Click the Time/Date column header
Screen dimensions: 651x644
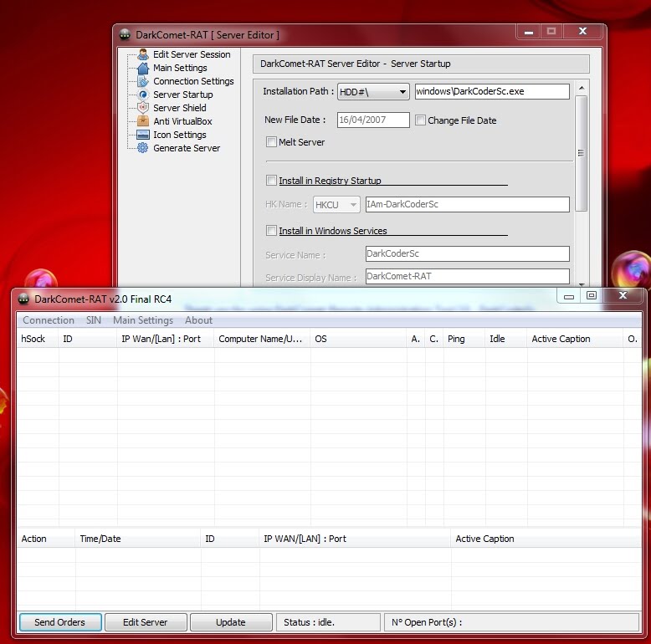click(x=138, y=539)
